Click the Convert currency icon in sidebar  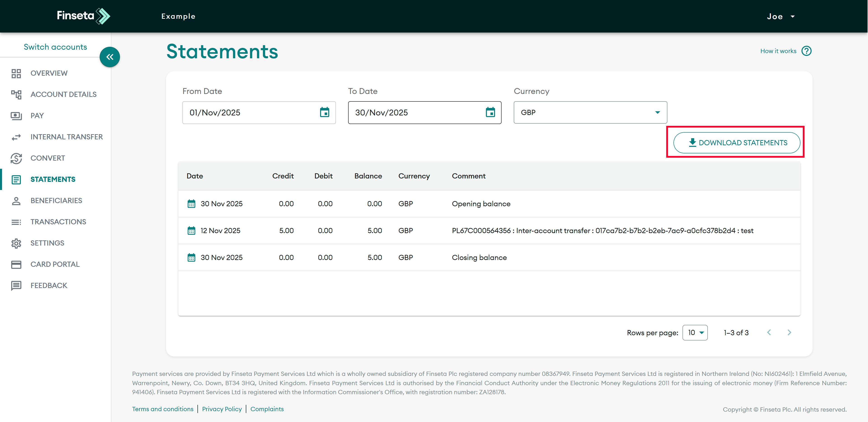(x=16, y=158)
